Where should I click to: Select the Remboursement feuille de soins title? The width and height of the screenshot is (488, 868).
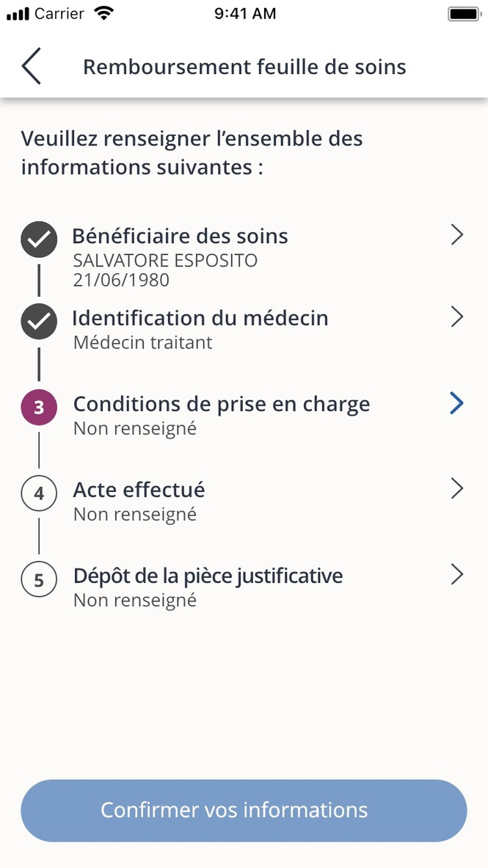pyautogui.click(x=244, y=66)
